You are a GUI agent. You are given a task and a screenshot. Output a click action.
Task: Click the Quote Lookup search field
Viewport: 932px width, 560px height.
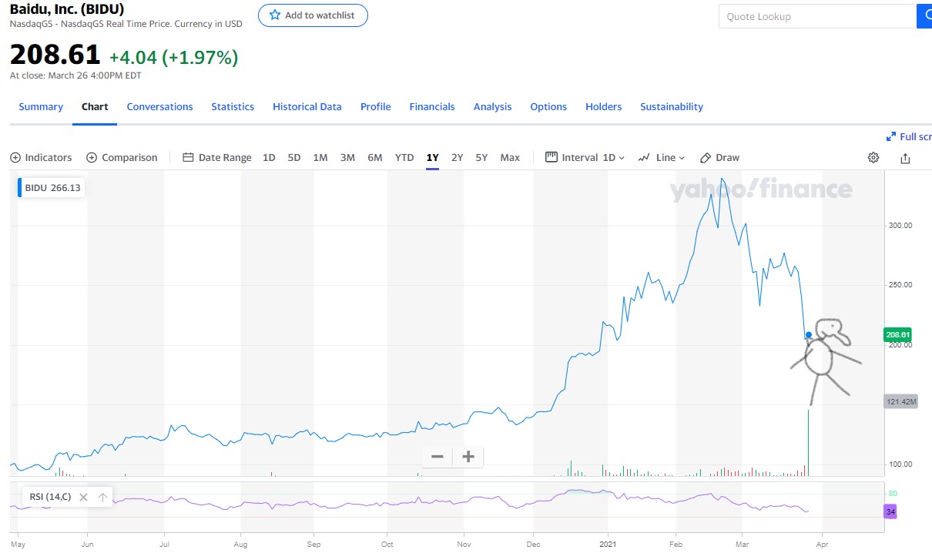coord(816,16)
